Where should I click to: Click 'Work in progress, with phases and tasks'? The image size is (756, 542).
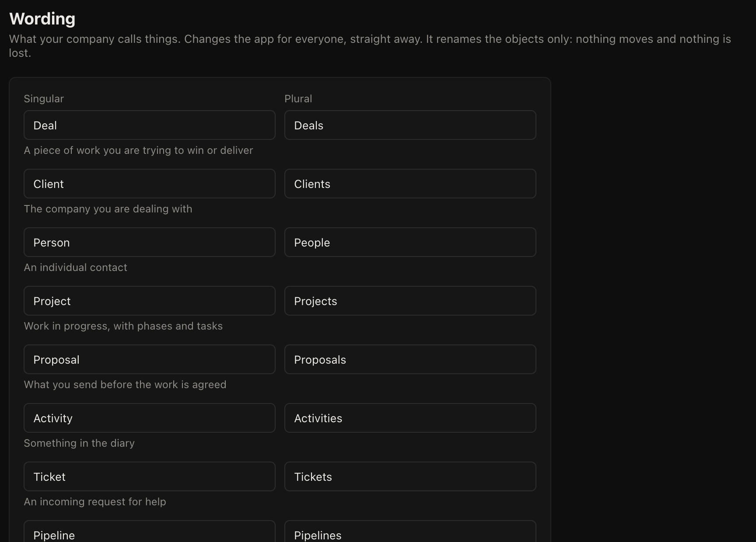pyautogui.click(x=123, y=326)
